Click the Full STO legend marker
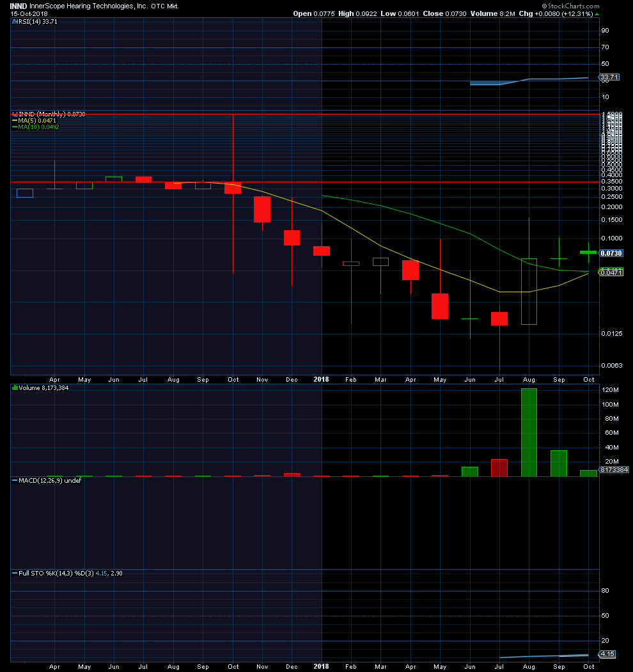Screen dimensions: 633x672 (15, 574)
